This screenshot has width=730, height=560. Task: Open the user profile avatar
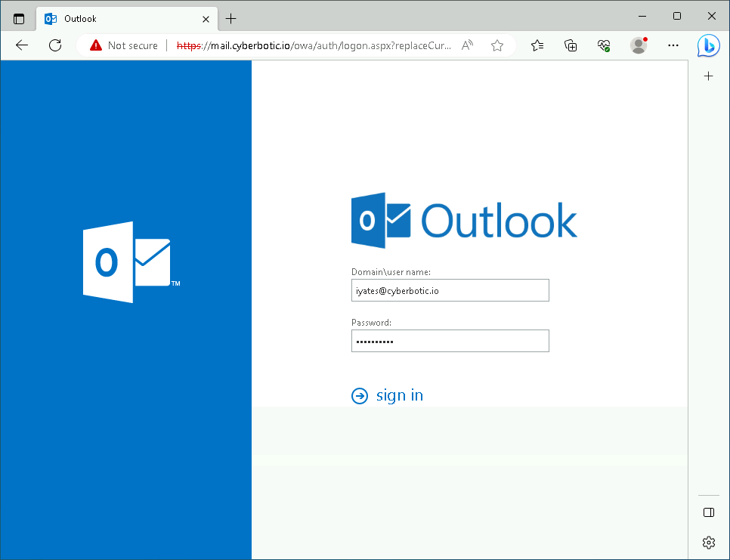pyautogui.click(x=639, y=45)
